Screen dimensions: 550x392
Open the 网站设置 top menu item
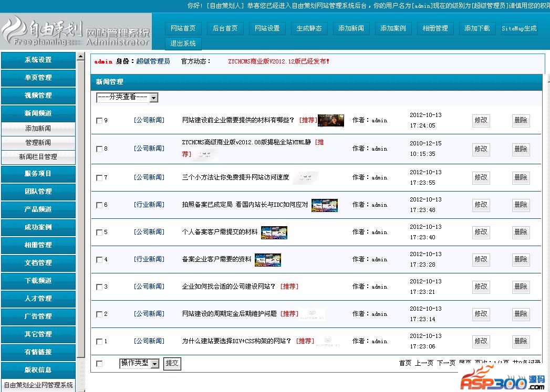[x=267, y=28]
